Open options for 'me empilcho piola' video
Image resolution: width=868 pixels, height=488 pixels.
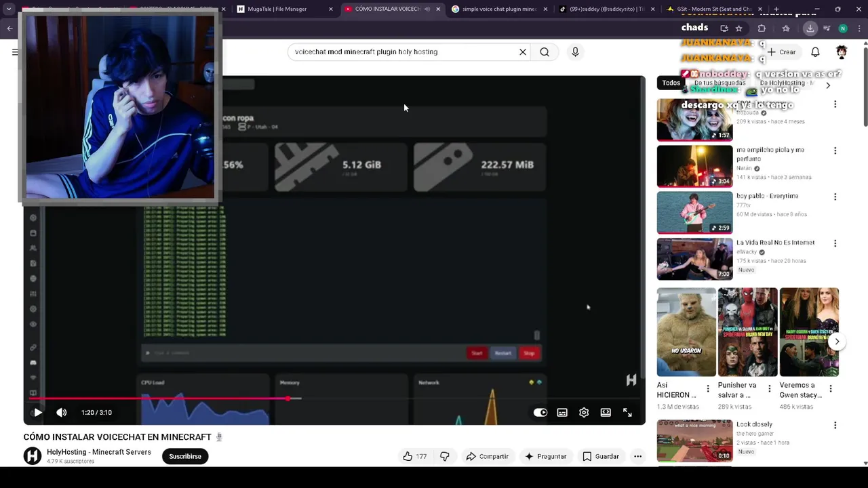coord(835,150)
